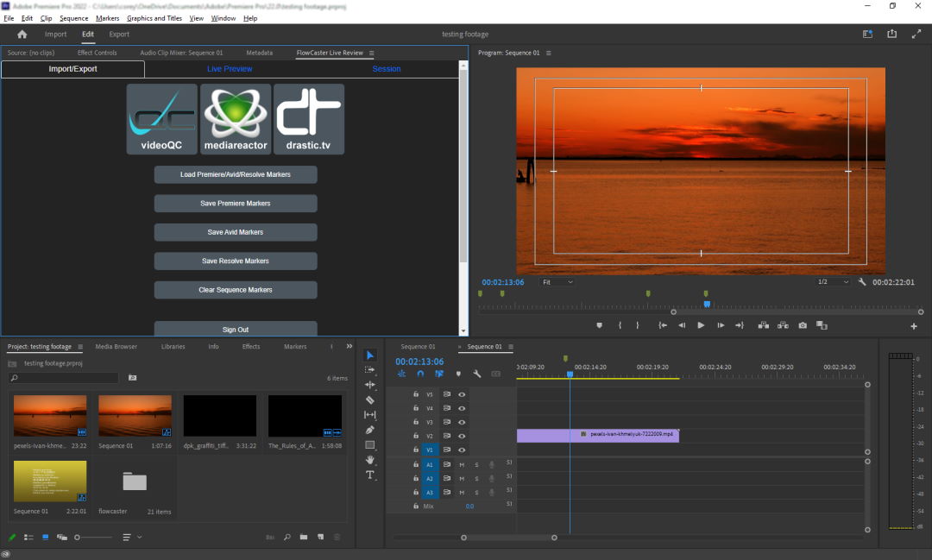This screenshot has width=932, height=560.
Task: Open Program monitor wrench settings
Action: pos(862,282)
